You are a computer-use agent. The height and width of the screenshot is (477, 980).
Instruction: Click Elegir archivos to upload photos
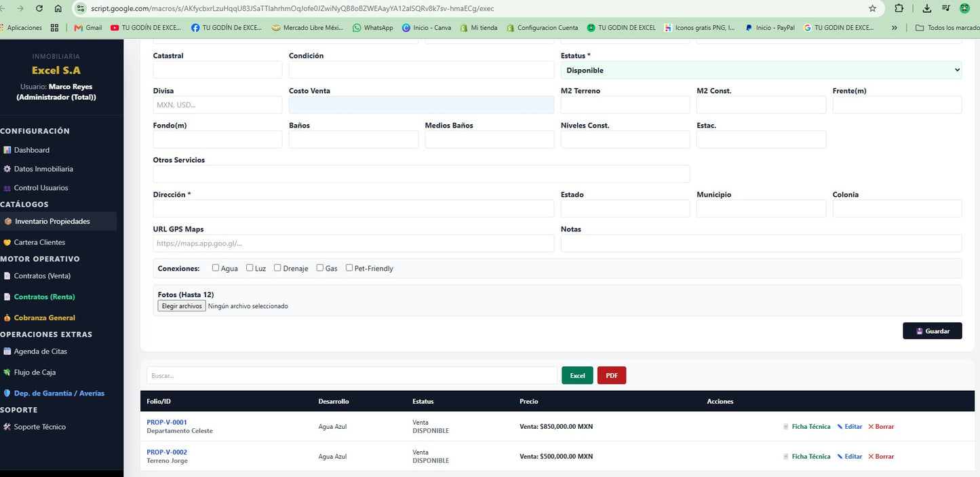(182, 306)
